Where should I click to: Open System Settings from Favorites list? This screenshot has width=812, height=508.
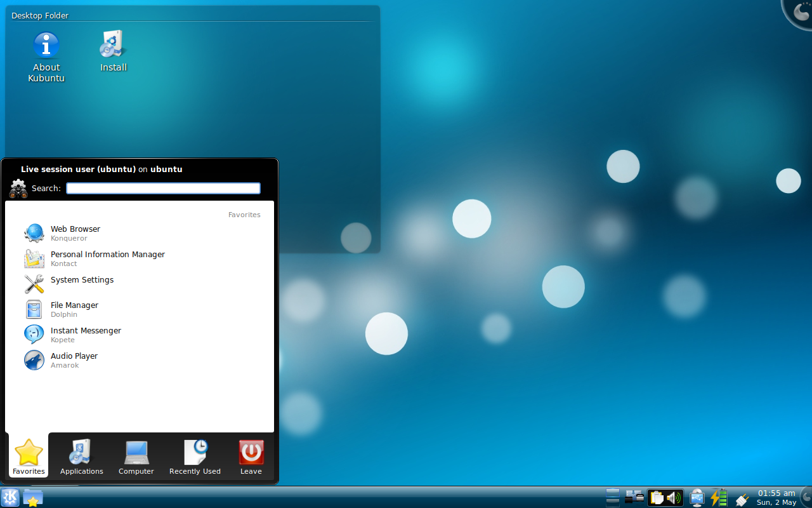[x=140, y=284]
